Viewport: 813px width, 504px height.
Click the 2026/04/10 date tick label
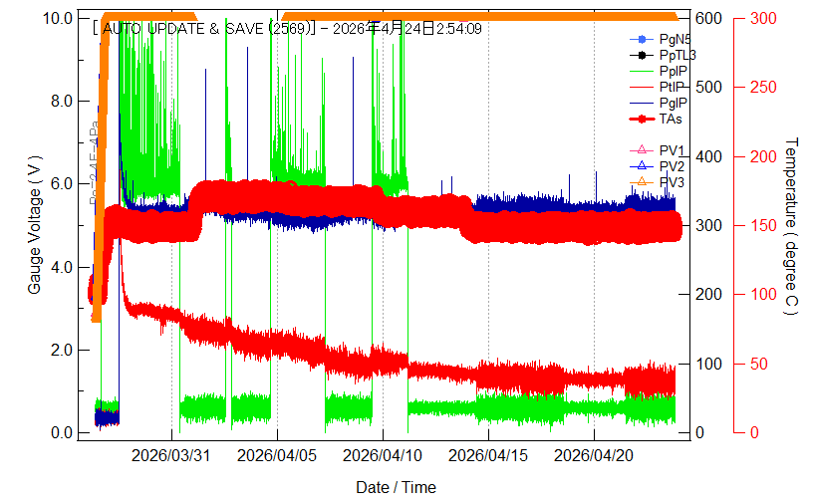pos(383,455)
